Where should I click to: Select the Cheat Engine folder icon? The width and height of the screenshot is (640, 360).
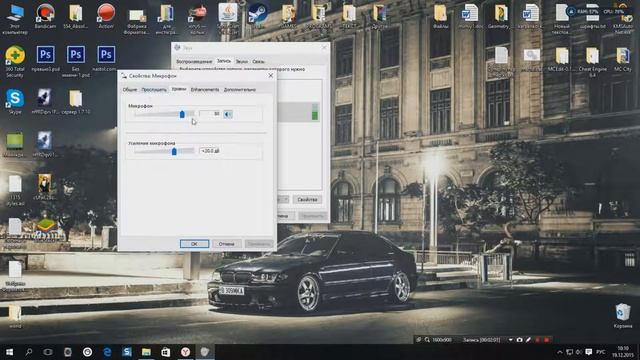[x=592, y=62]
